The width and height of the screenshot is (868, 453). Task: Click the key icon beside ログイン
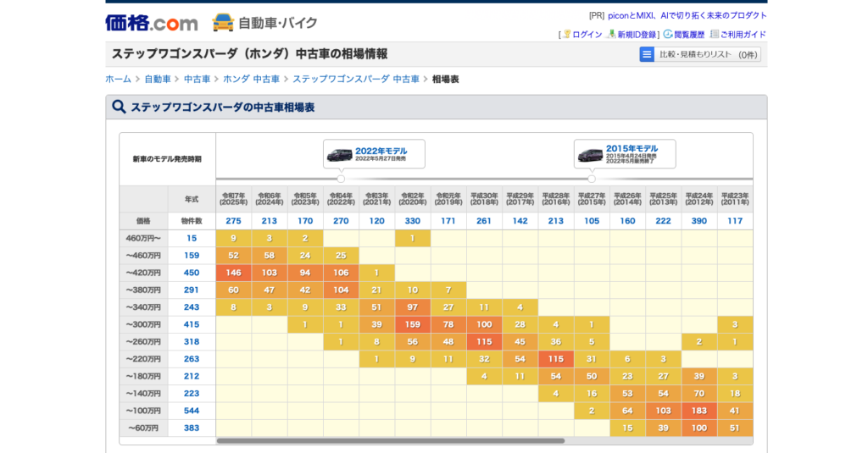[567, 35]
